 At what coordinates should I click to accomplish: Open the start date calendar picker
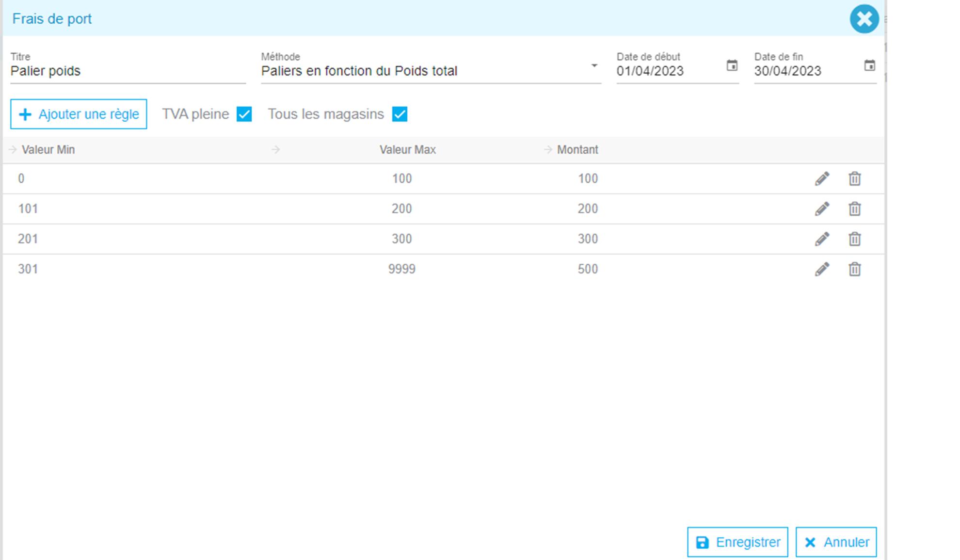click(x=732, y=65)
